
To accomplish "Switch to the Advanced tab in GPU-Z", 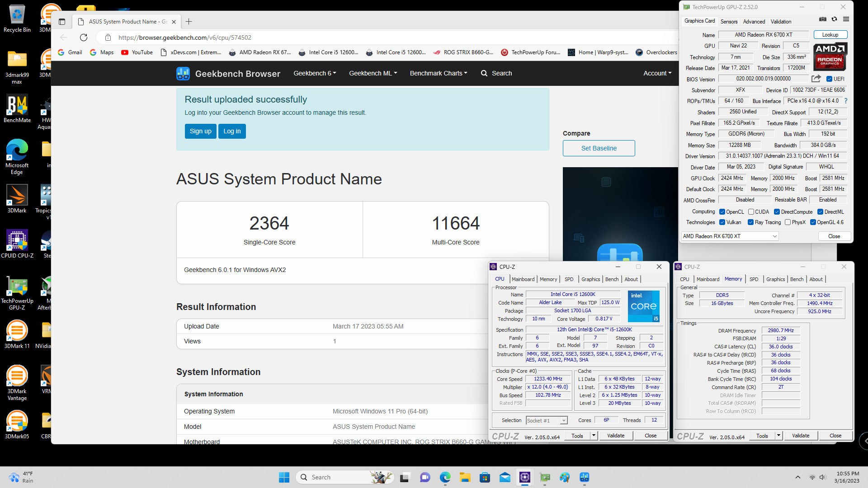I will click(754, 22).
